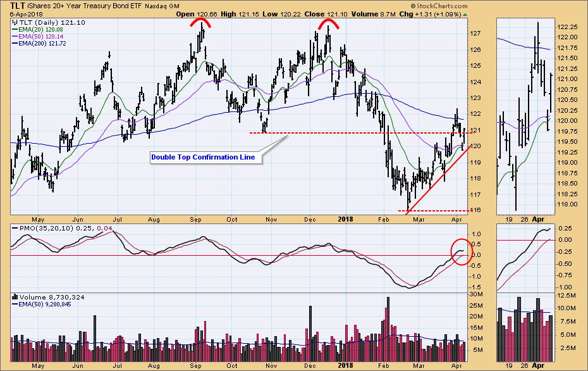Image resolution: width=588 pixels, height=371 pixels.
Task: Select the red "0.04" signal value in the PMO legend
Action: tap(104, 229)
